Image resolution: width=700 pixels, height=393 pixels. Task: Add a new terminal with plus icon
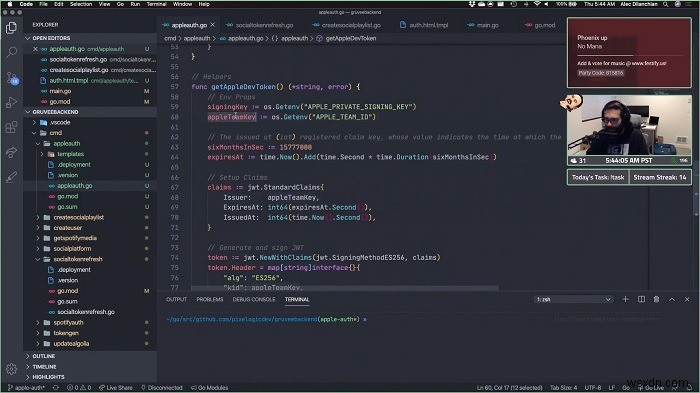[x=625, y=299]
